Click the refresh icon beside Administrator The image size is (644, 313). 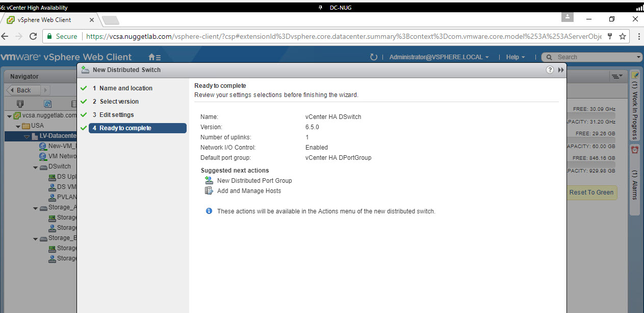pos(374,57)
